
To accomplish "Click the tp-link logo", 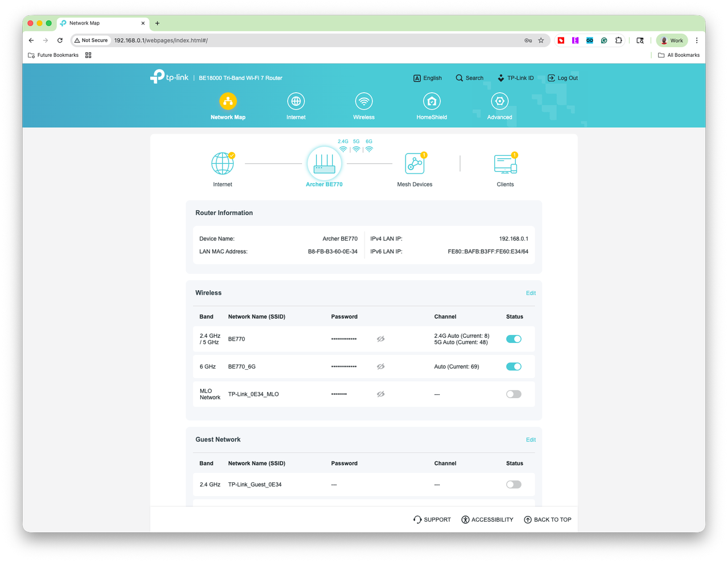I will [169, 77].
